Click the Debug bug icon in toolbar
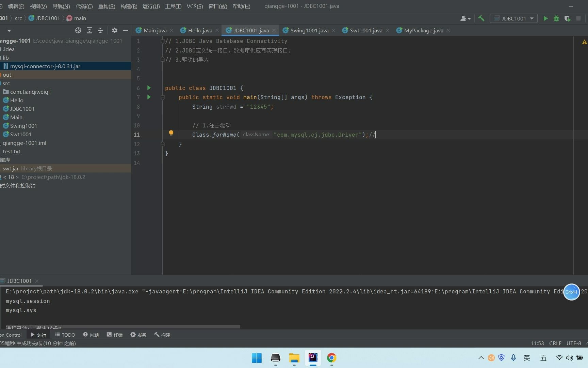Image resolution: width=588 pixels, height=368 pixels. pyautogui.click(x=556, y=18)
